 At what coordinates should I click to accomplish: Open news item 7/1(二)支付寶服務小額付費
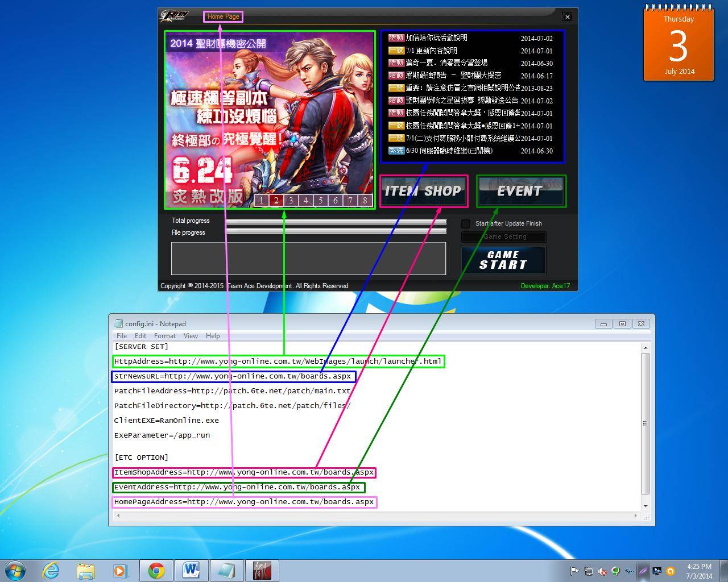click(462, 138)
